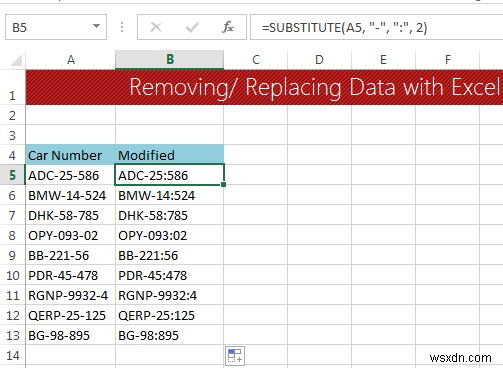Select row 10 header
This screenshot has height=368, width=503.
click(x=13, y=275)
